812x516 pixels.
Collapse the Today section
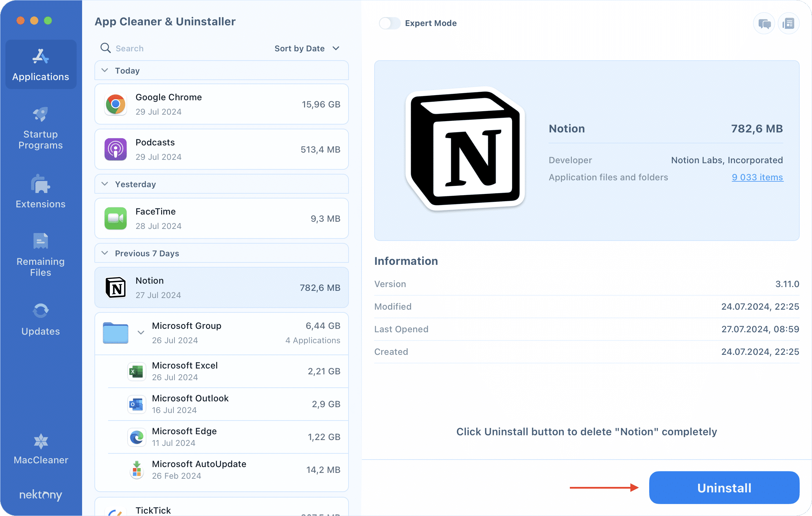point(105,70)
